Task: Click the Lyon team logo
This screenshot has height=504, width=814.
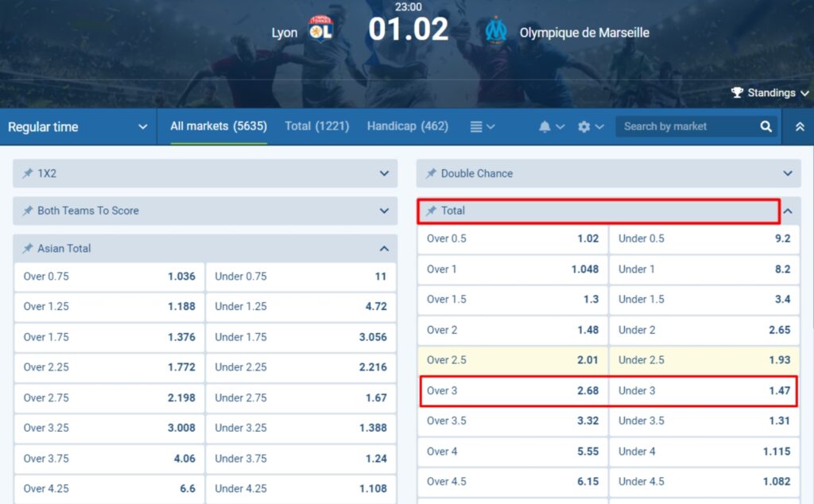Action: point(320,32)
